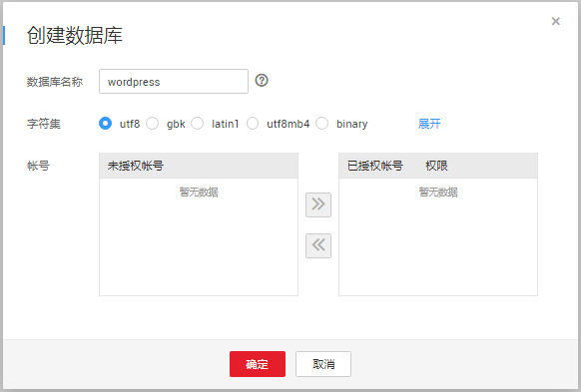Image resolution: width=581 pixels, height=392 pixels.
Task: Click the 数据库名称 label
Action: [55, 82]
